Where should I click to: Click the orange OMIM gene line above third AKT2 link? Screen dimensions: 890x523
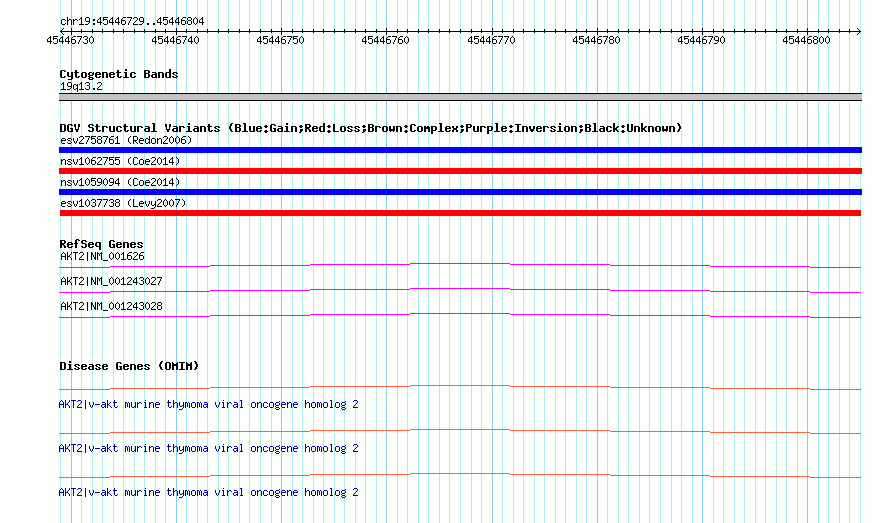pos(460,475)
